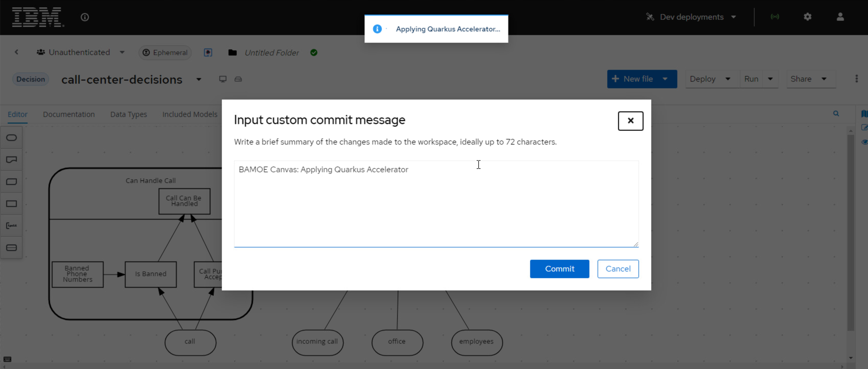This screenshot has width=868, height=369.
Task: Click the green synced check icon
Action: [x=314, y=53]
